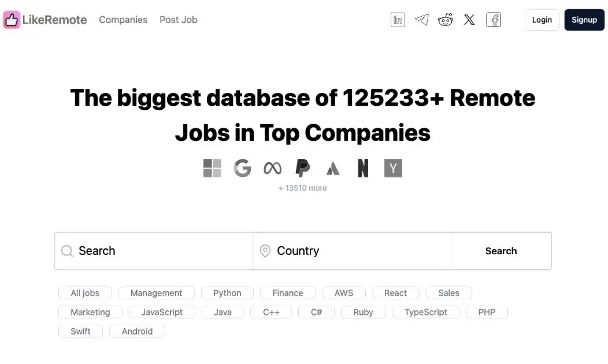Image resolution: width=608 pixels, height=364 pixels.
Task: Select the Meta company logo
Action: tap(272, 168)
